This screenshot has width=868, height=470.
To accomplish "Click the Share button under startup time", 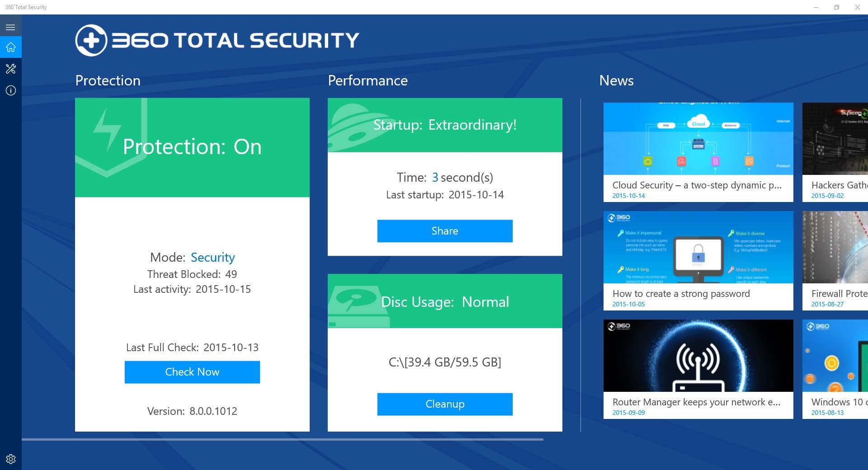I will click(x=444, y=230).
